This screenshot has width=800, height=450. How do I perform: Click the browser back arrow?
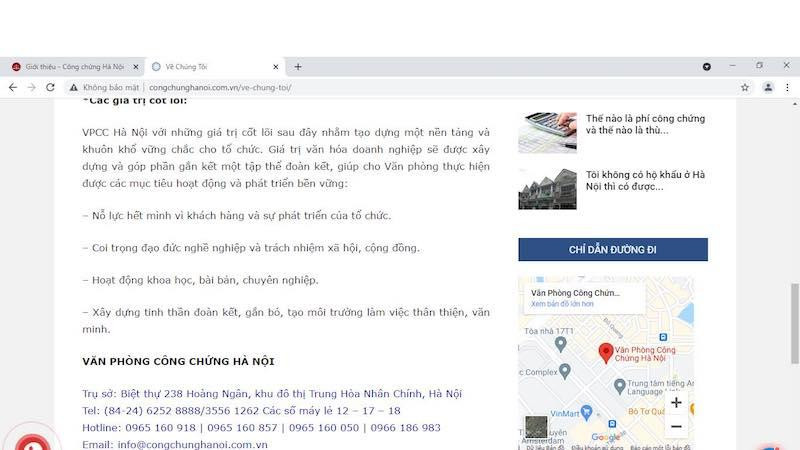click(x=13, y=88)
